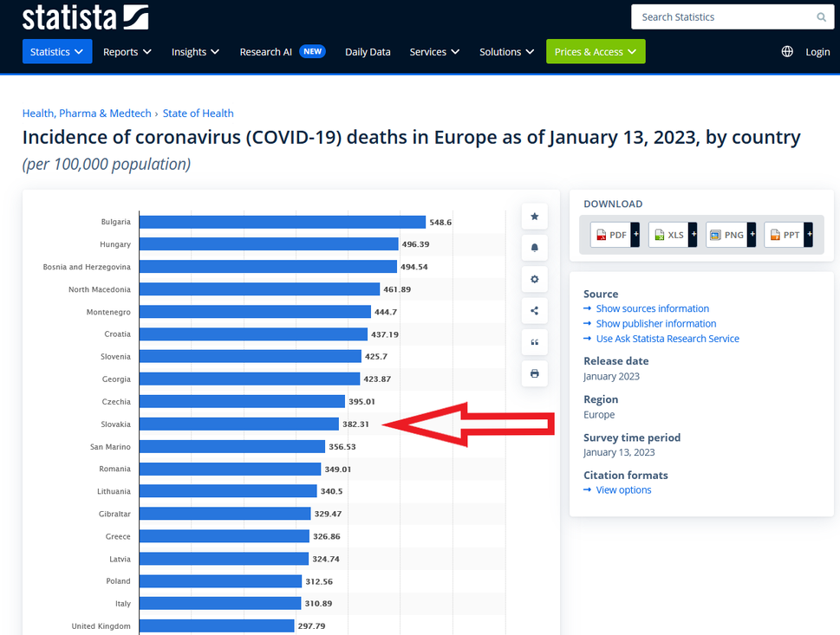Screen dimensions: 840x635
Task: Click the Gibraltar country label
Action: (x=114, y=514)
